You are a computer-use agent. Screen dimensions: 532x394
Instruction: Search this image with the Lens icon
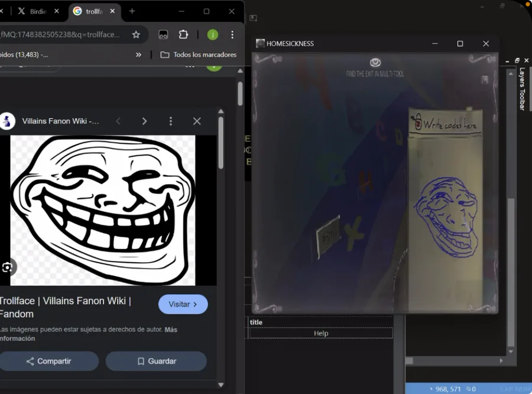click(7, 267)
